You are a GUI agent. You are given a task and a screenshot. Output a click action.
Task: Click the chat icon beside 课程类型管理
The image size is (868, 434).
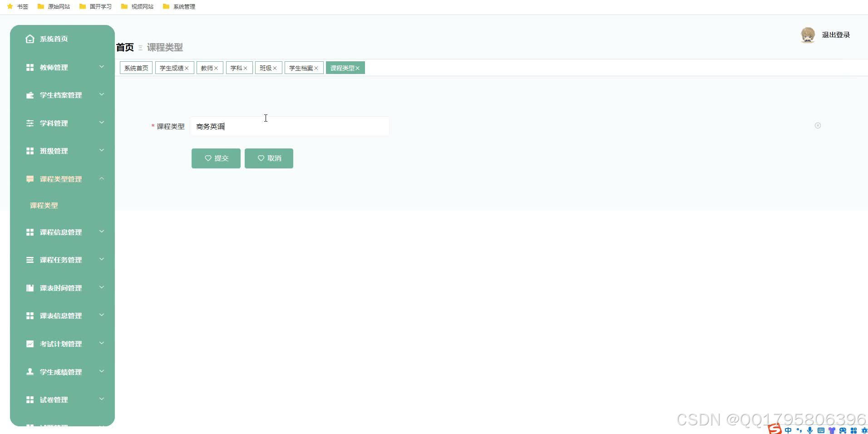click(x=30, y=179)
